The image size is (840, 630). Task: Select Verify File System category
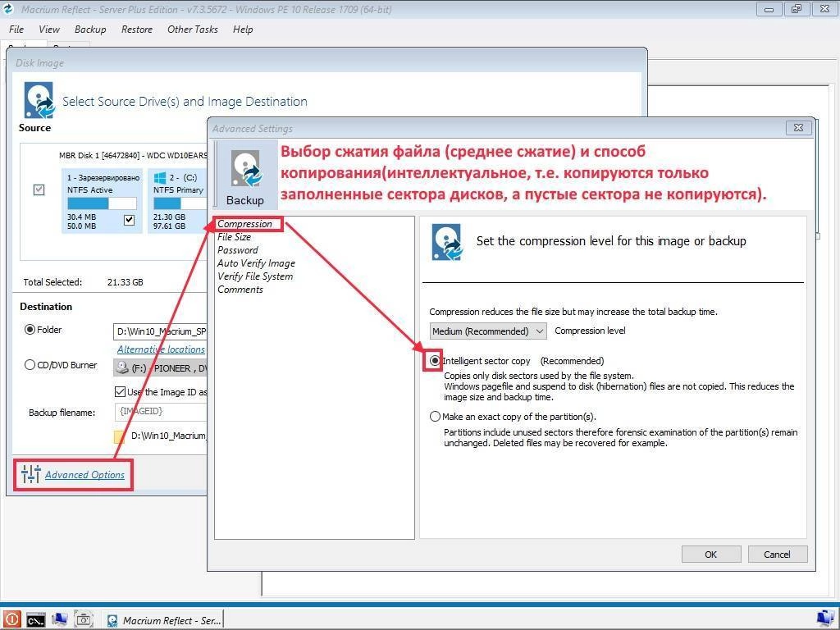coord(255,276)
